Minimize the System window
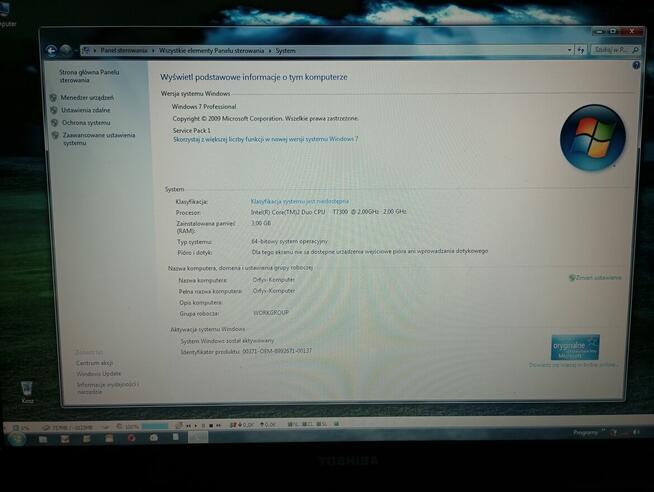The width and height of the screenshot is (654, 492). click(599, 32)
